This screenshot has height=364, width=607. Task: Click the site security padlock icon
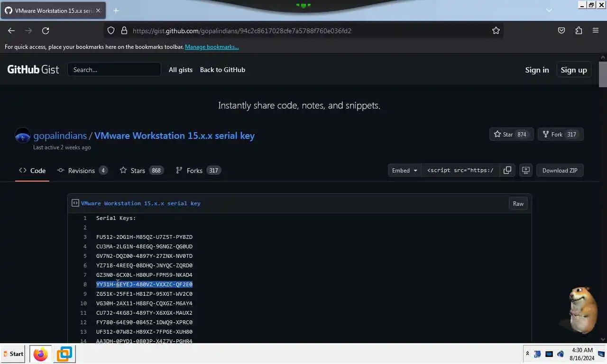[x=124, y=30]
